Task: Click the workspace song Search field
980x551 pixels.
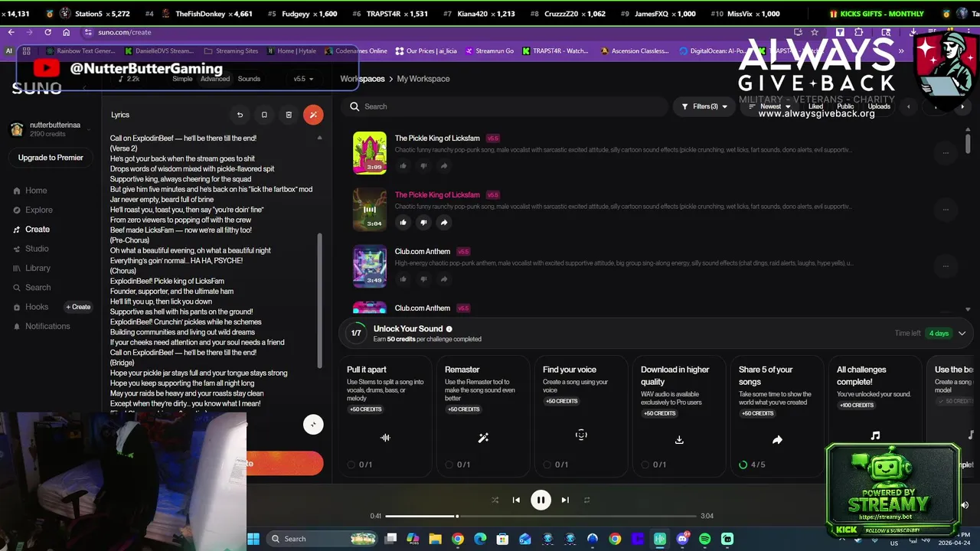Action: click(x=505, y=106)
